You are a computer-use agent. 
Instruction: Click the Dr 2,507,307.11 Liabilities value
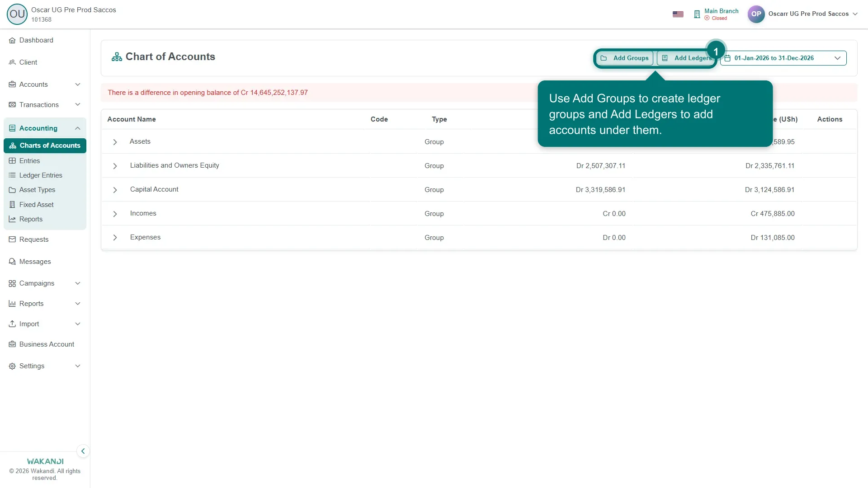(601, 166)
